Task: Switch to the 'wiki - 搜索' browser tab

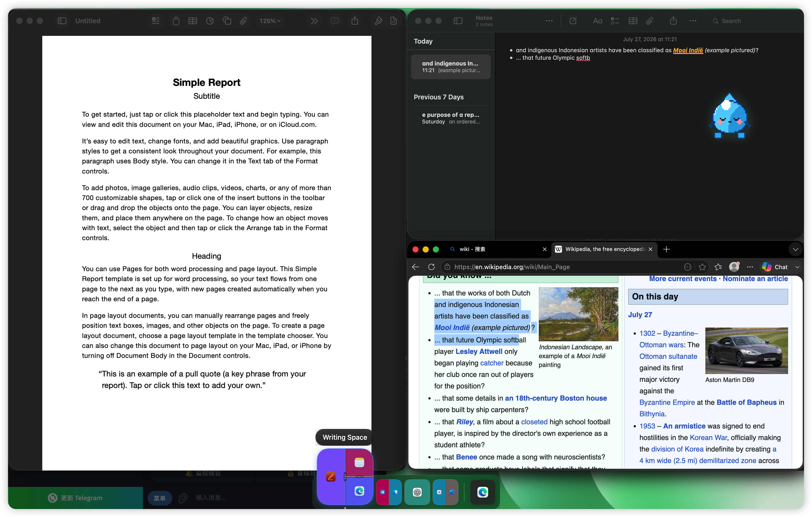Action: pos(497,249)
